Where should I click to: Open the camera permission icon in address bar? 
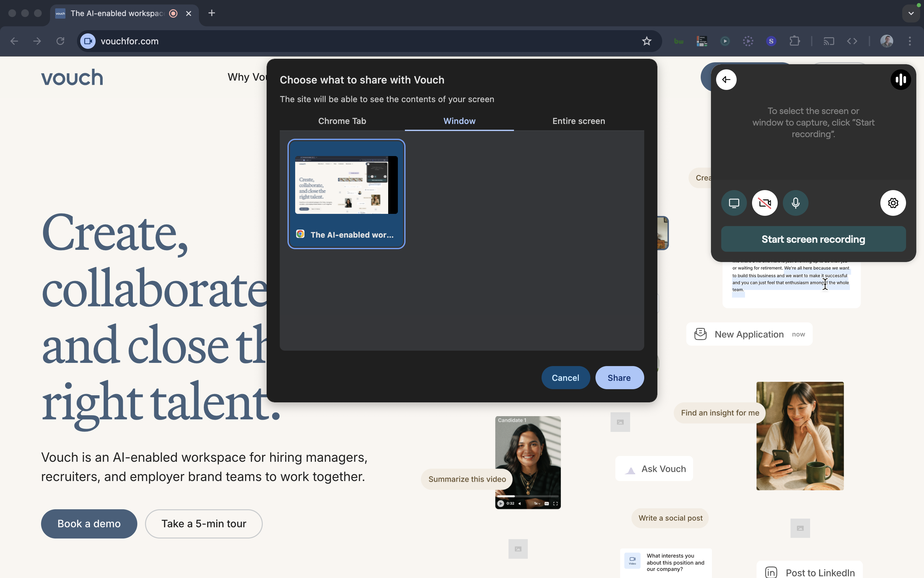click(x=88, y=41)
